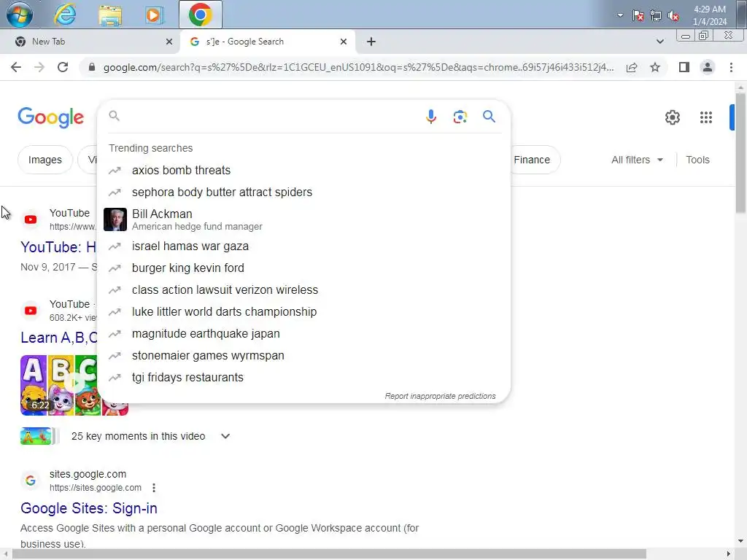Select israel hamas war gaza suggestion

pos(303,246)
